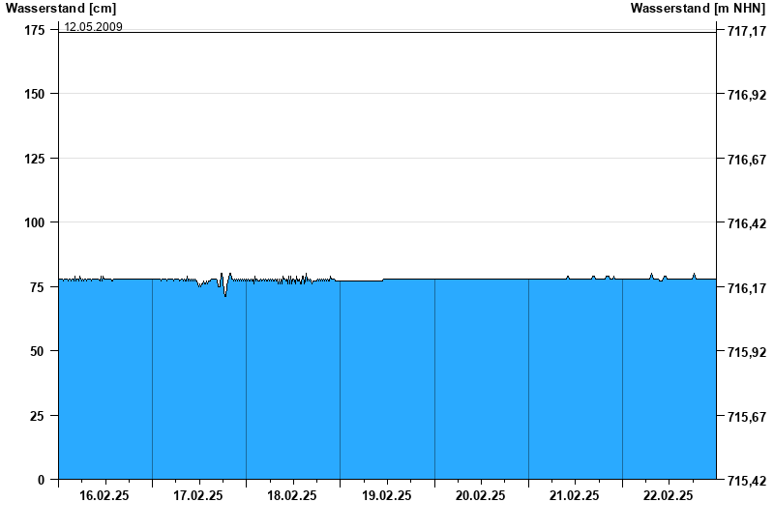Select the 100 cm tick label
Image resolution: width=774 pixels, height=532 pixels.
[34, 222]
